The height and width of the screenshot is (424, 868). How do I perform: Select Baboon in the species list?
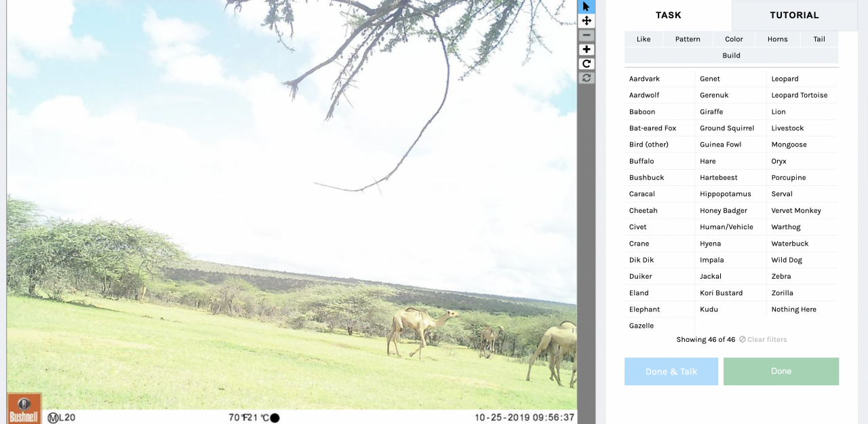(660, 112)
